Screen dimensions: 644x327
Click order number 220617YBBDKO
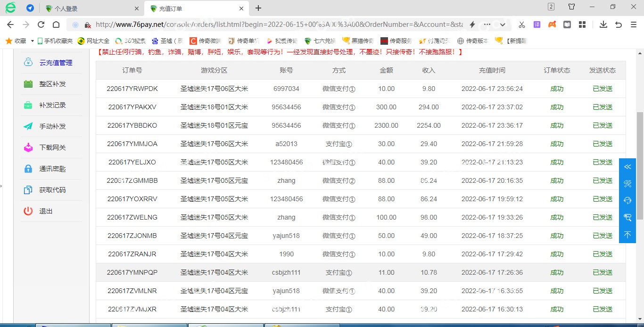132,125
